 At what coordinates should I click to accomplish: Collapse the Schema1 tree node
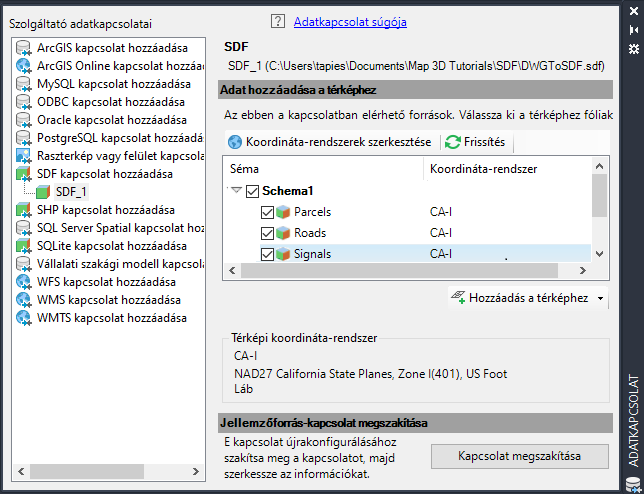(x=236, y=191)
